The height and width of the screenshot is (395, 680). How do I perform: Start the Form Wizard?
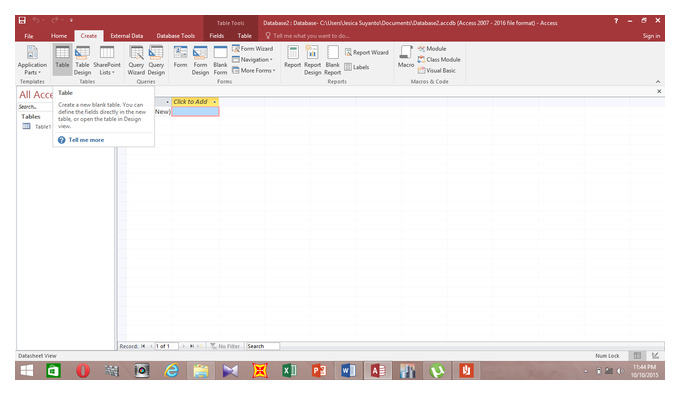pyautogui.click(x=252, y=49)
